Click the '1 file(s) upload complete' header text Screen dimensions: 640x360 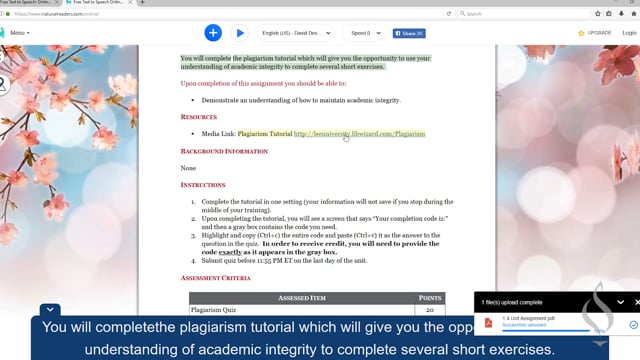(512, 302)
